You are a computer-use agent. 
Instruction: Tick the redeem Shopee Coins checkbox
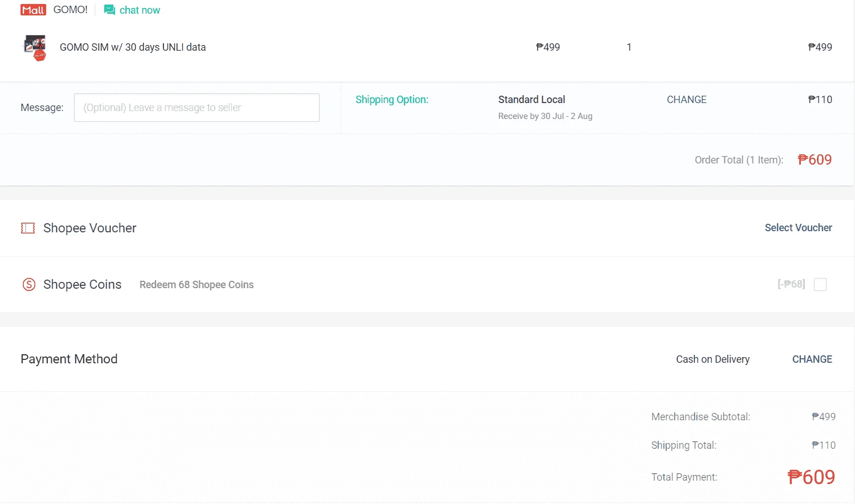click(x=820, y=284)
